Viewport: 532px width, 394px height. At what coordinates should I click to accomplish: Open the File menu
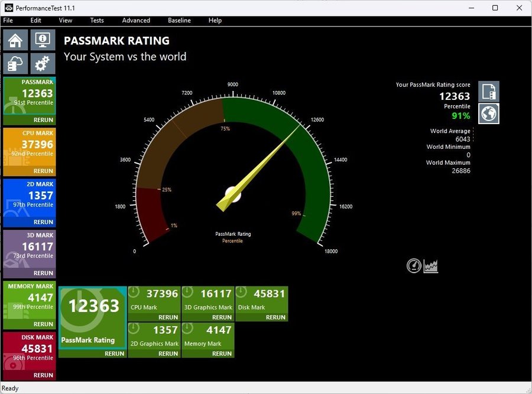8,20
